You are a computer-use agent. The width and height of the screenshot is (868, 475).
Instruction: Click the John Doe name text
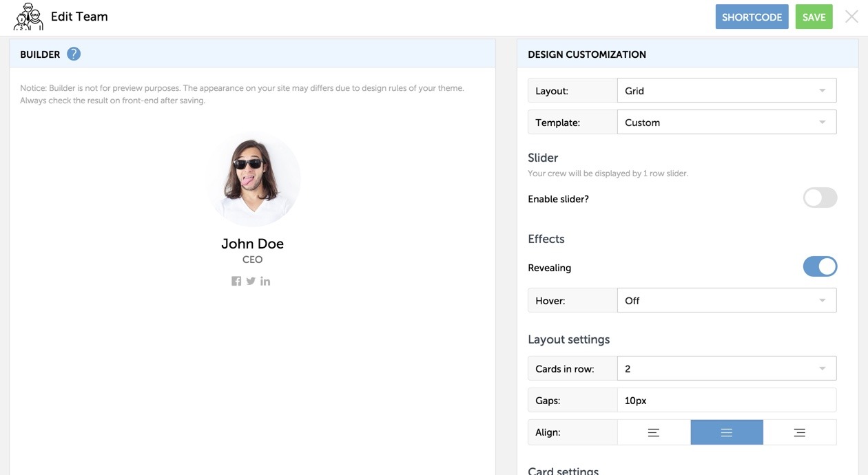point(252,244)
